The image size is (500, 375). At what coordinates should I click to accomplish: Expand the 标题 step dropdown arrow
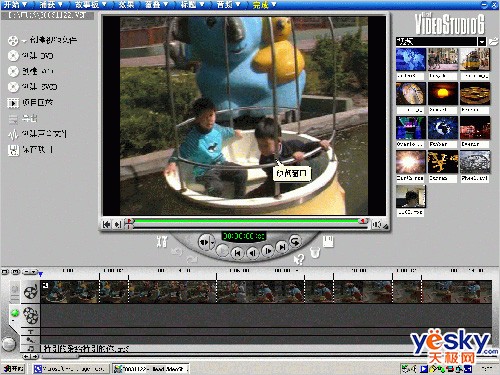click(x=202, y=5)
